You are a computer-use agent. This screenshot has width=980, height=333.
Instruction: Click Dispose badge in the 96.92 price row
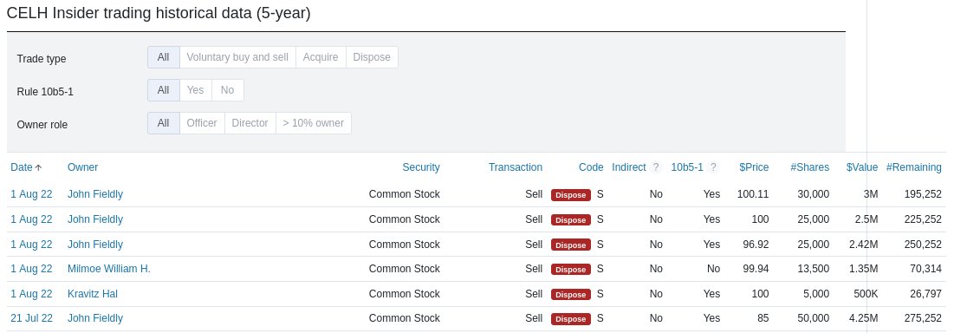[571, 245]
